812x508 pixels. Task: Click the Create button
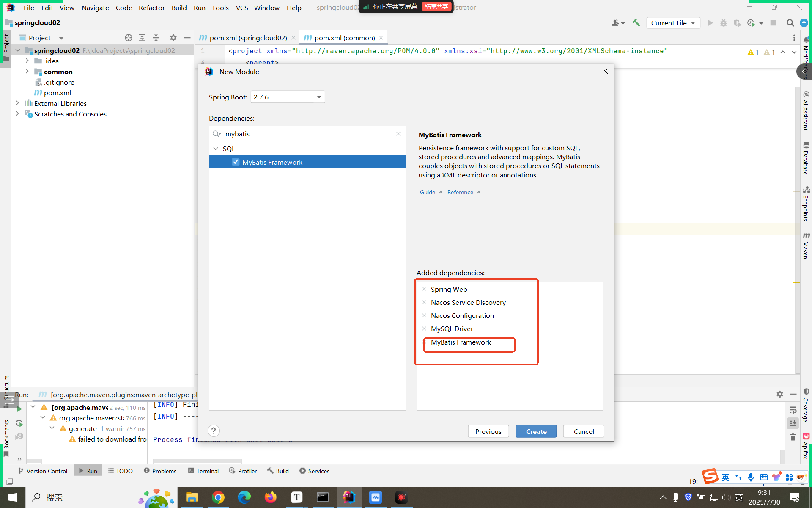pos(536,431)
